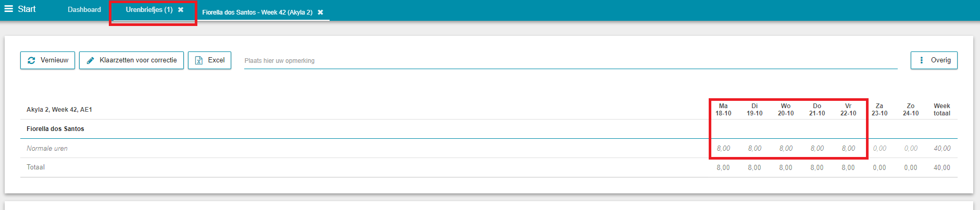
Task: Click the Fiorella dos Santos employee row
Action: pyautogui.click(x=488, y=129)
